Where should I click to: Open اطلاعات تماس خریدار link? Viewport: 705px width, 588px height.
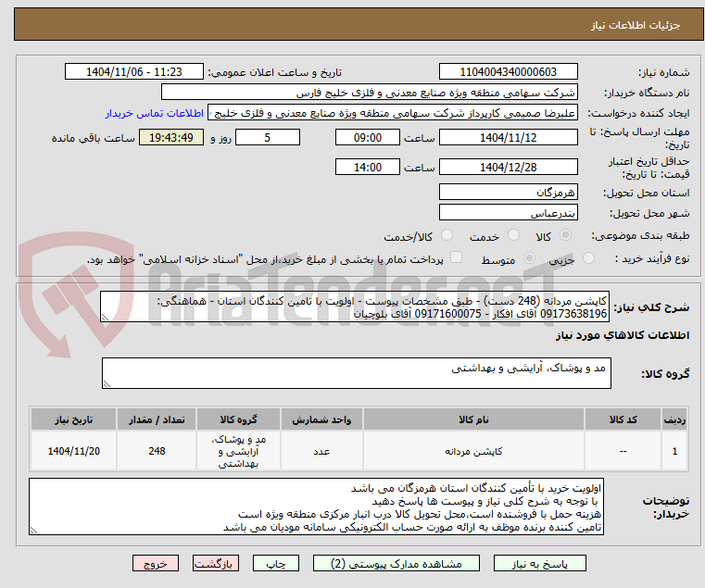tap(154, 113)
